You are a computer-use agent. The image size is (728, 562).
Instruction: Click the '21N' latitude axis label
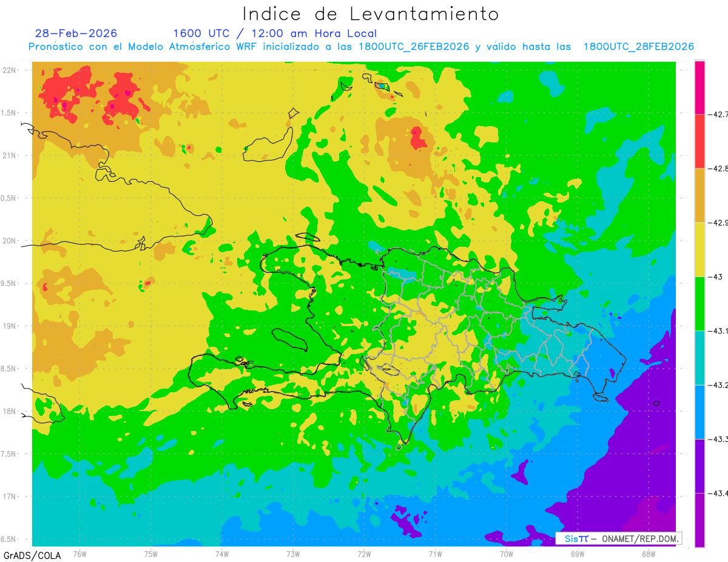point(10,155)
